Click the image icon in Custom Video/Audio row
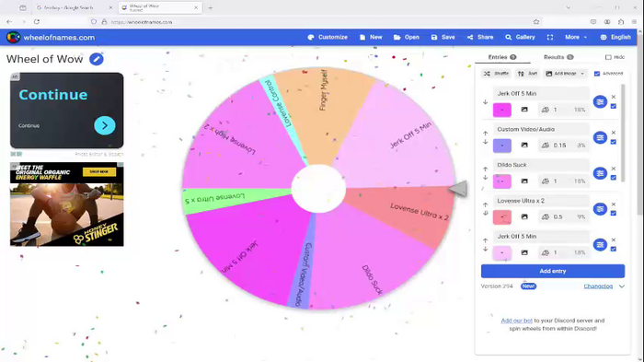Screen dimensions: 644x362 524,146
